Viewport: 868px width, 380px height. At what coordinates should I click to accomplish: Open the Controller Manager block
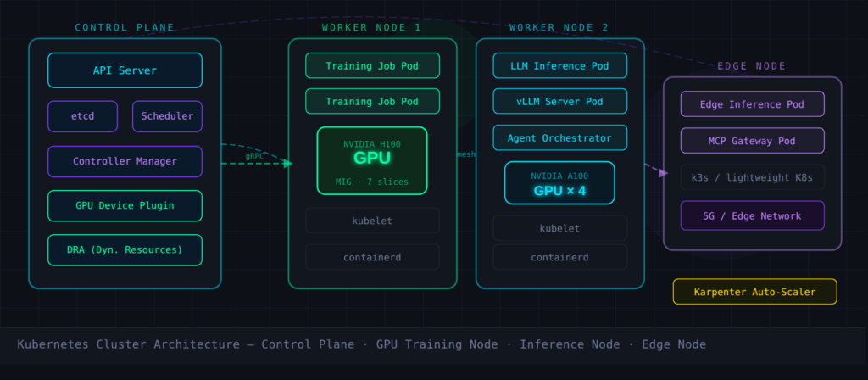[125, 161]
